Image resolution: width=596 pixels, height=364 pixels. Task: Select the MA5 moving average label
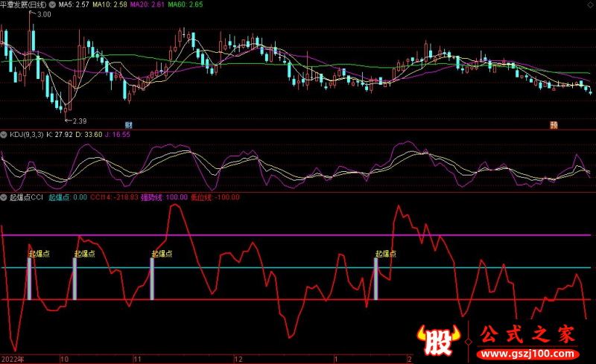tap(74, 4)
